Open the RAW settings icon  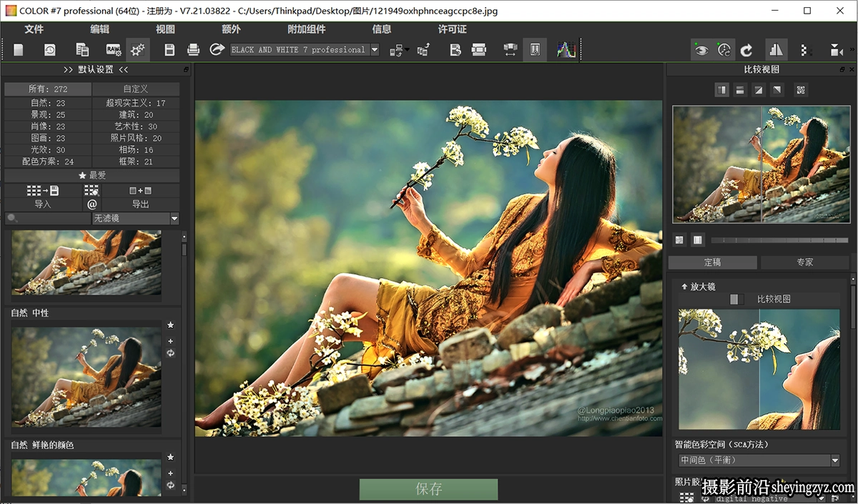point(114,49)
